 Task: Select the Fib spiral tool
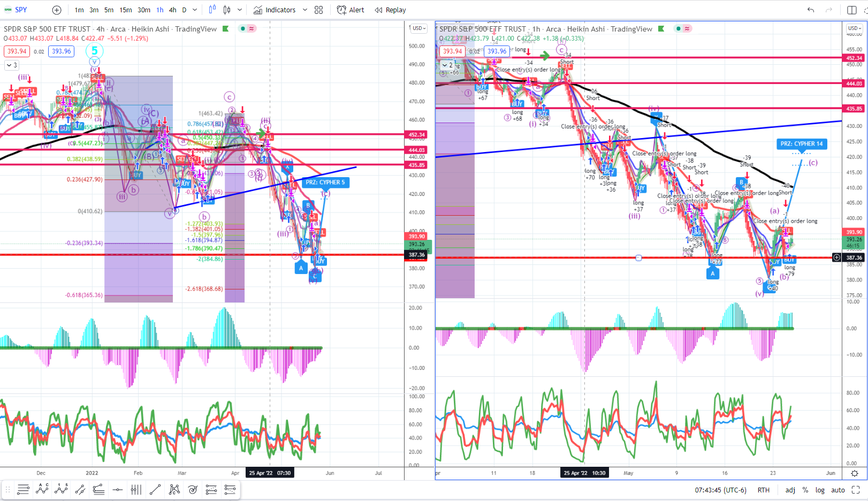[x=193, y=489]
